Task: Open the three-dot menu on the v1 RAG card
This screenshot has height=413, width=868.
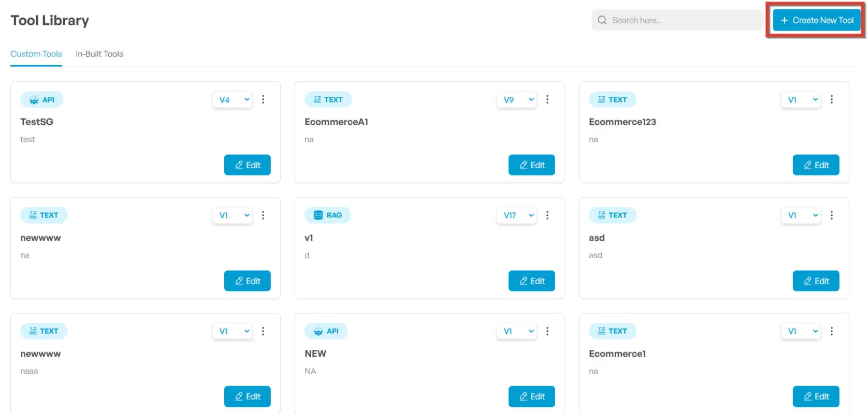Action: pos(547,215)
